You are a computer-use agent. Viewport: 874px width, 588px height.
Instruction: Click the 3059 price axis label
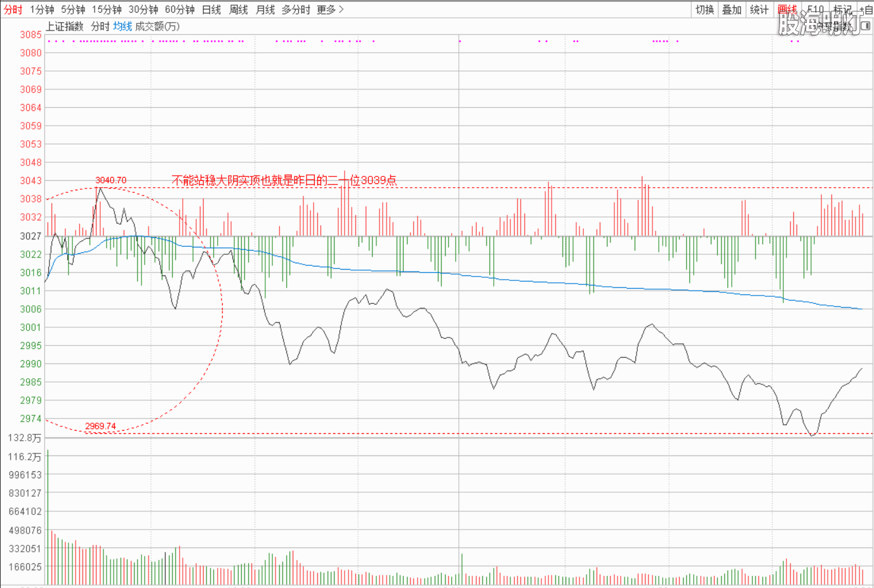click(x=30, y=126)
